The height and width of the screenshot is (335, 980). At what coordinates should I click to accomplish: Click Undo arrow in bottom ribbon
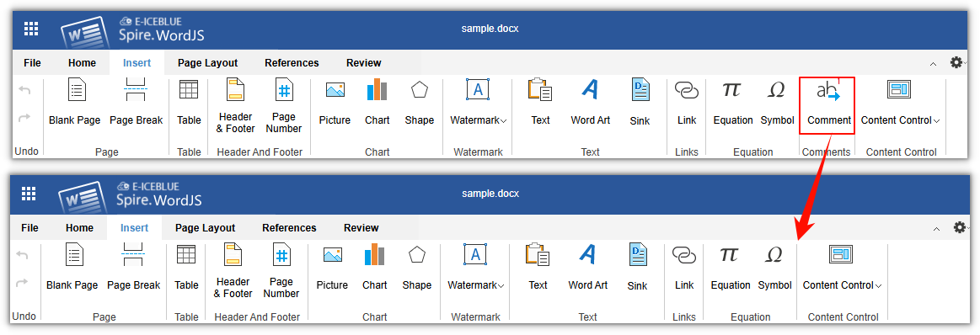pyautogui.click(x=22, y=255)
